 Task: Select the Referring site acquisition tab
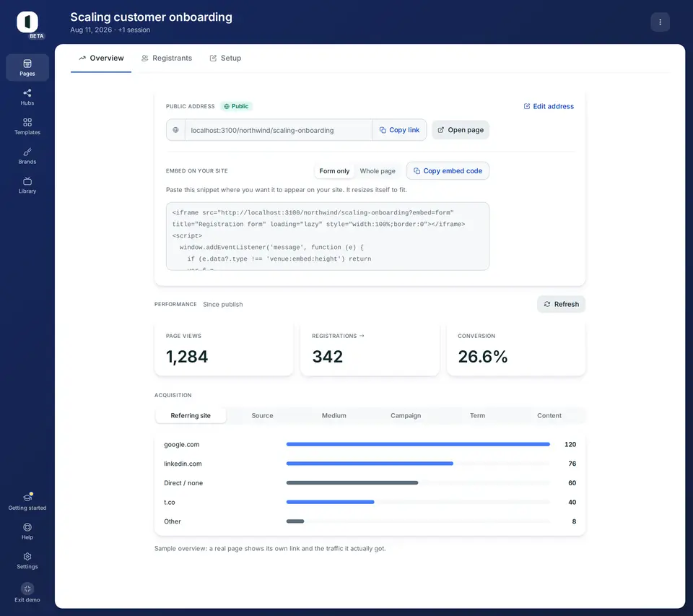[191, 416]
